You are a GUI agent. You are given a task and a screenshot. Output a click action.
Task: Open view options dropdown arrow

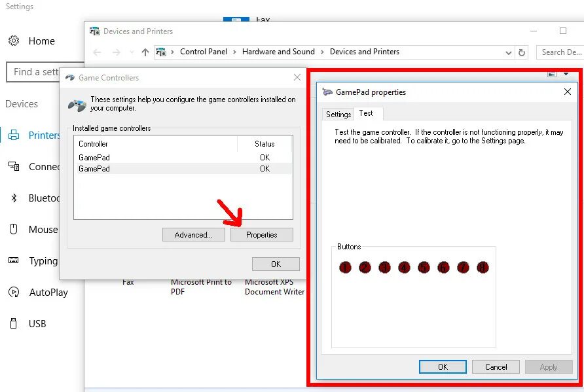[x=566, y=74]
